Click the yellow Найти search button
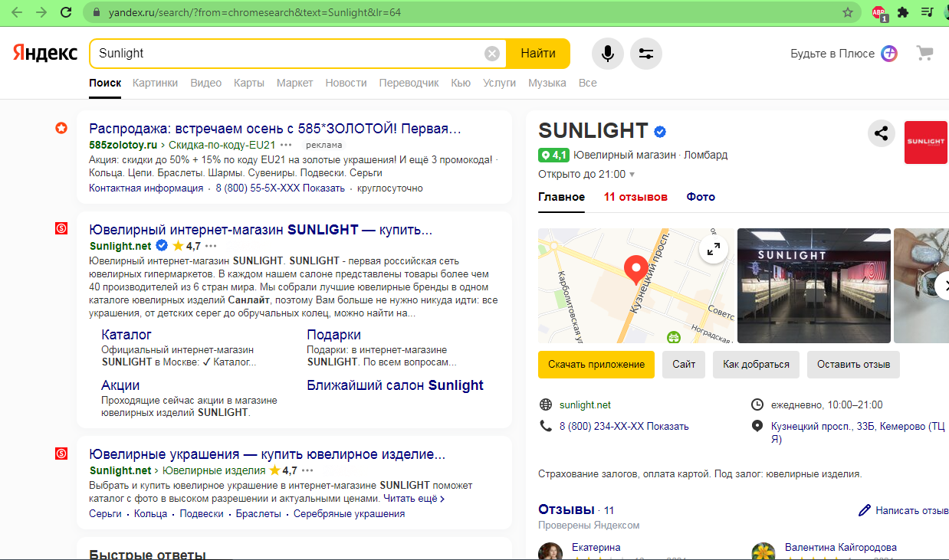This screenshot has width=949, height=560. pyautogui.click(x=538, y=54)
